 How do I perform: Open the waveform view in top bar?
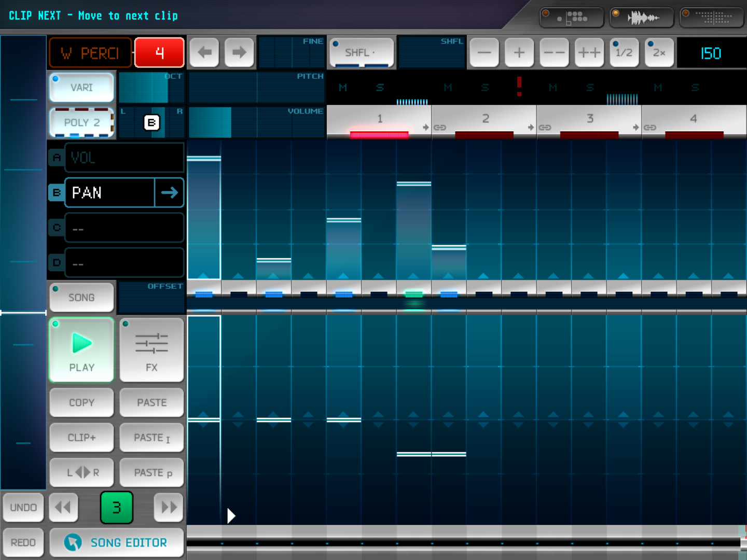(642, 18)
